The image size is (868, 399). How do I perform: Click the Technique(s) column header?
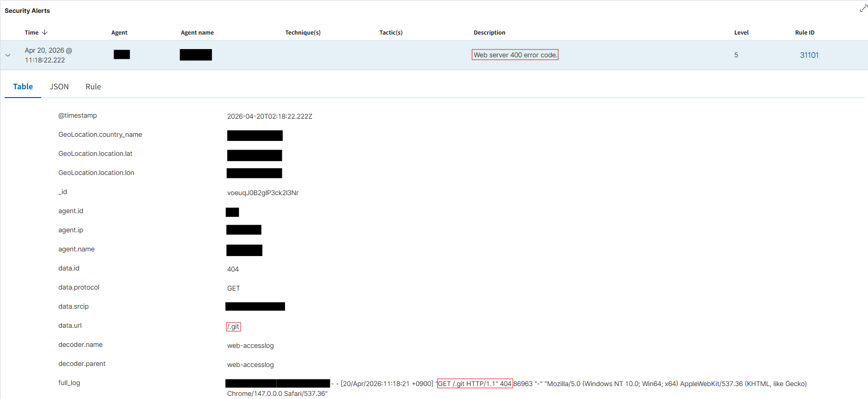[x=303, y=33]
